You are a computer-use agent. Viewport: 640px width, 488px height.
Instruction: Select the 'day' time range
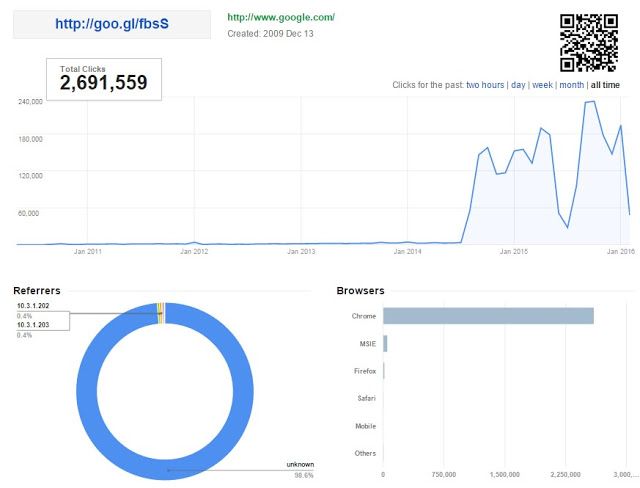tap(518, 85)
